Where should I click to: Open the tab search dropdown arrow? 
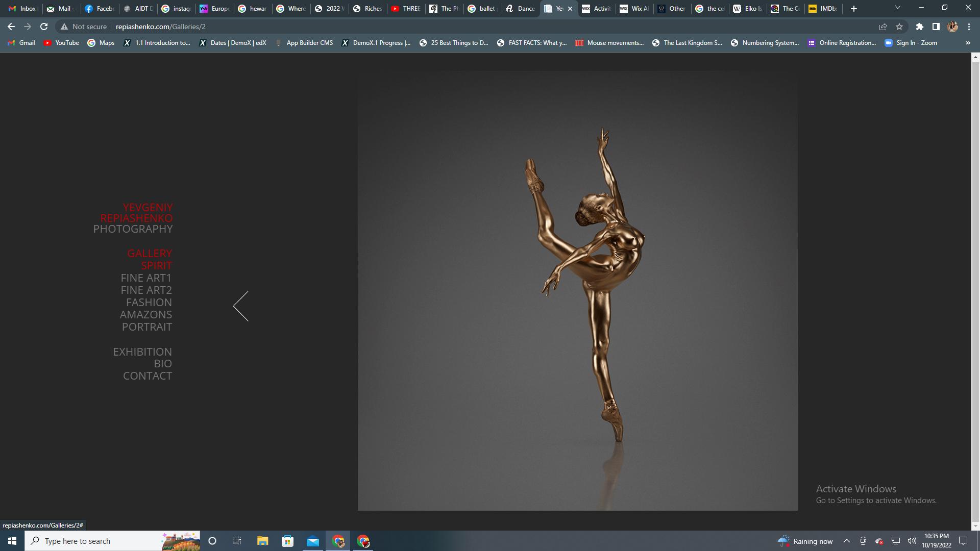897,8
